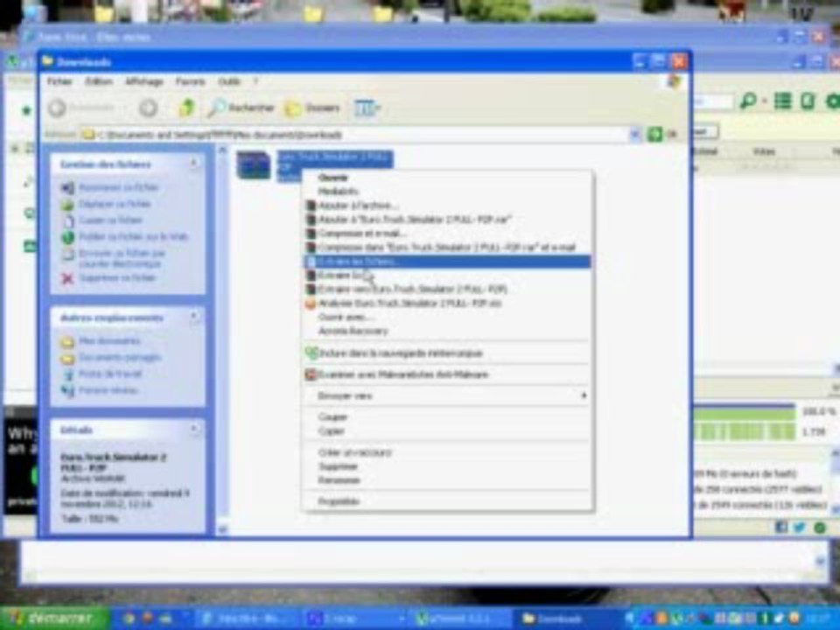840x630 pixels.
Task: Open the Affichage menu
Action: click(x=144, y=81)
